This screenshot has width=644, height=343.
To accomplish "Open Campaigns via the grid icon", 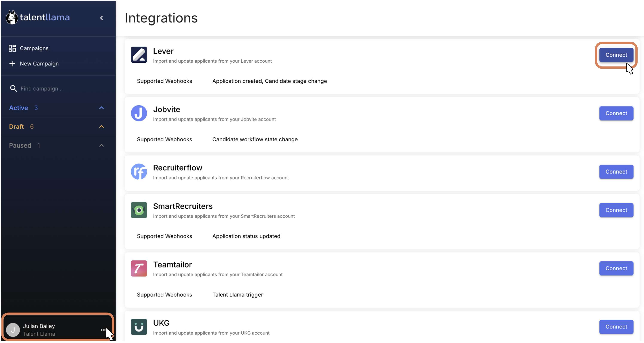I will click(12, 48).
